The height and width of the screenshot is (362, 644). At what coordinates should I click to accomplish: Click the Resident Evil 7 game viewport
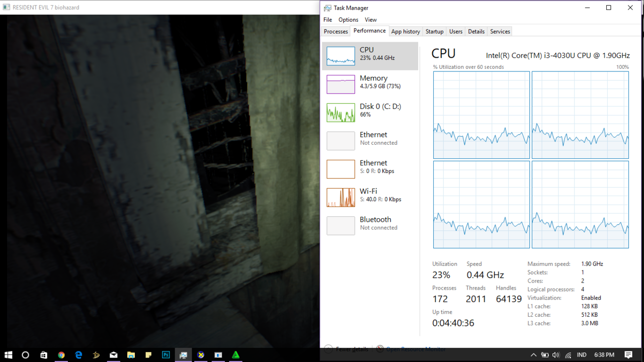160,181
